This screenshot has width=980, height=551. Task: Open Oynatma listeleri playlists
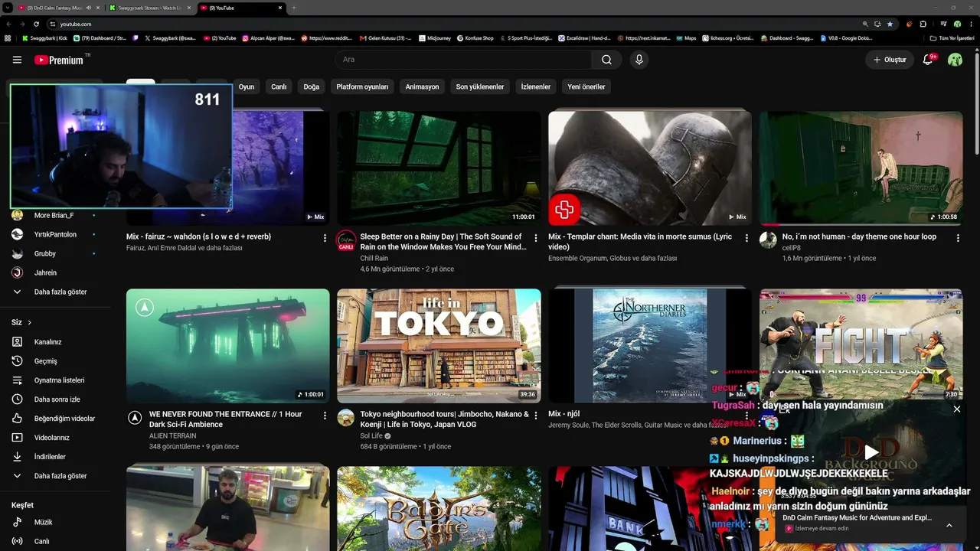click(x=59, y=380)
